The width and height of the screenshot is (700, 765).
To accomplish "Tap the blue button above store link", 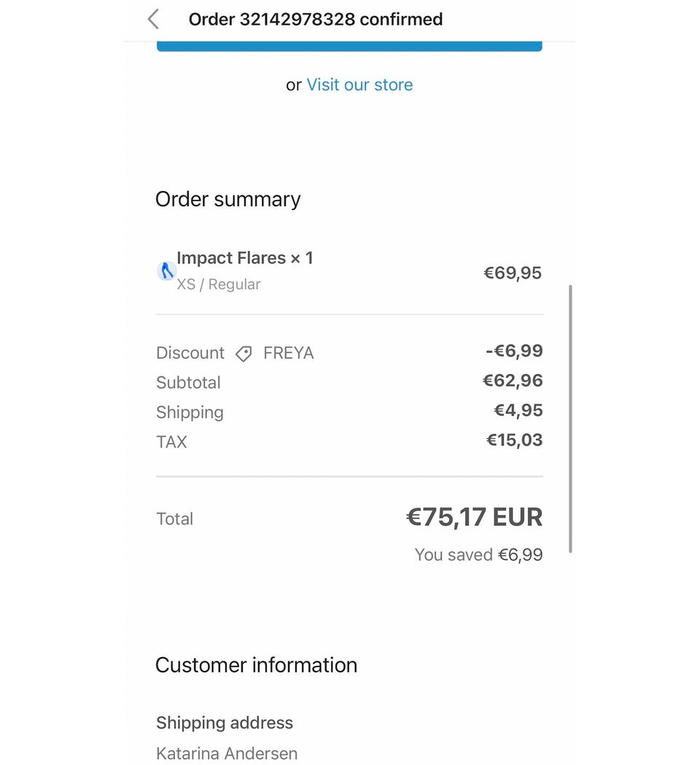I will point(349,46).
